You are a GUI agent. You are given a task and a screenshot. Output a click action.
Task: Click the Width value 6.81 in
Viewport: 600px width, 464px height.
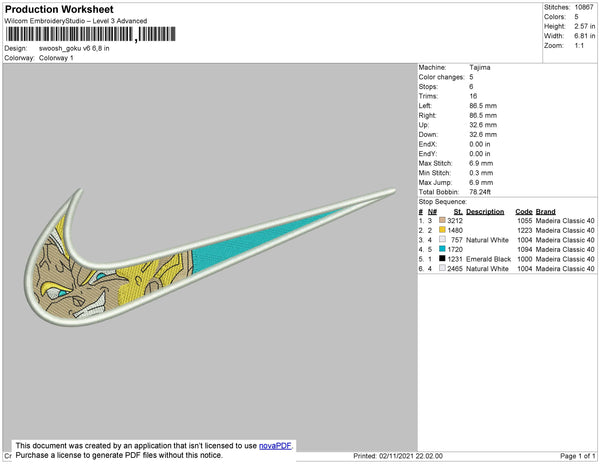pos(585,36)
